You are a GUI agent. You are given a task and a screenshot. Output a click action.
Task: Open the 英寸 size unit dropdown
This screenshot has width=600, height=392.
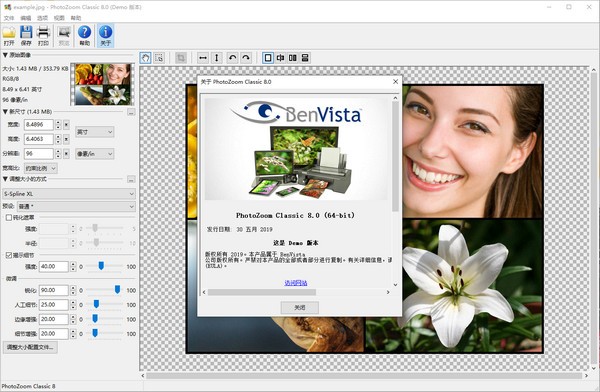[95, 132]
